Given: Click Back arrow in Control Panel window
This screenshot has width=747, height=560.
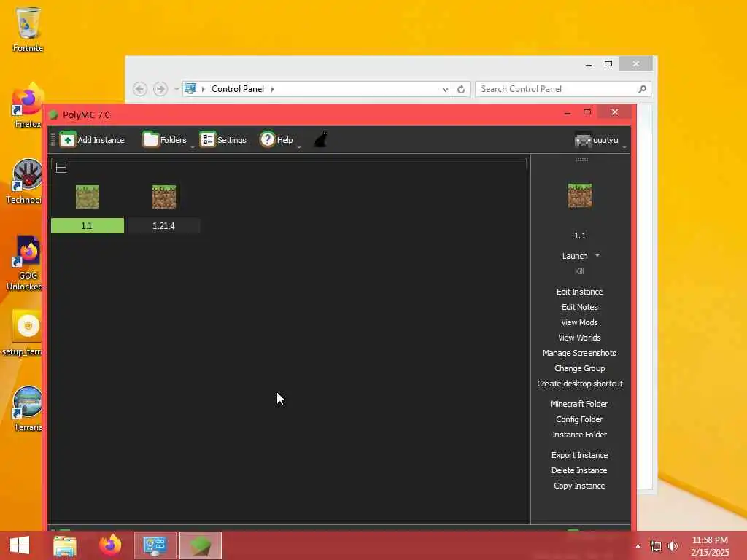Looking at the screenshot, I should 139,89.
